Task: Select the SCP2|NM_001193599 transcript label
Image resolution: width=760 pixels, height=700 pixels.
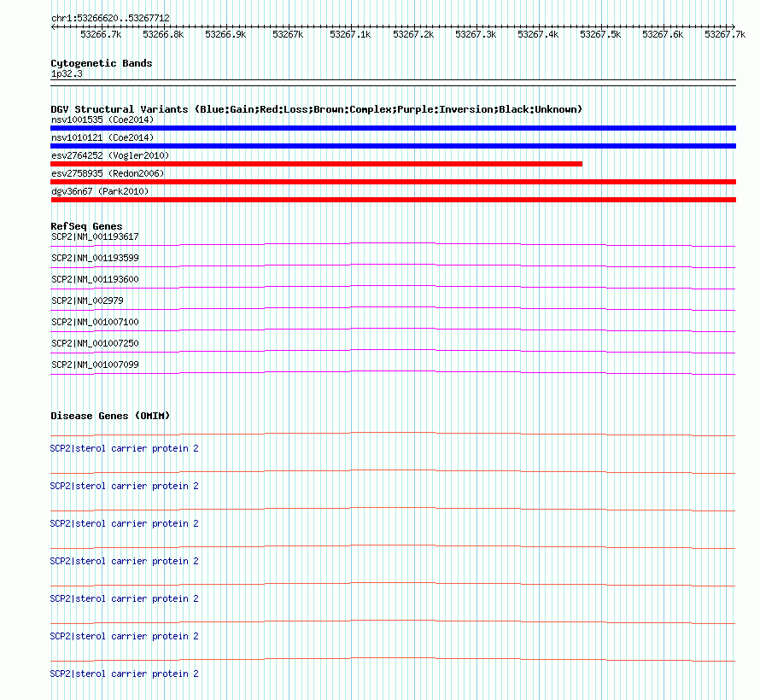Action: pos(95,258)
